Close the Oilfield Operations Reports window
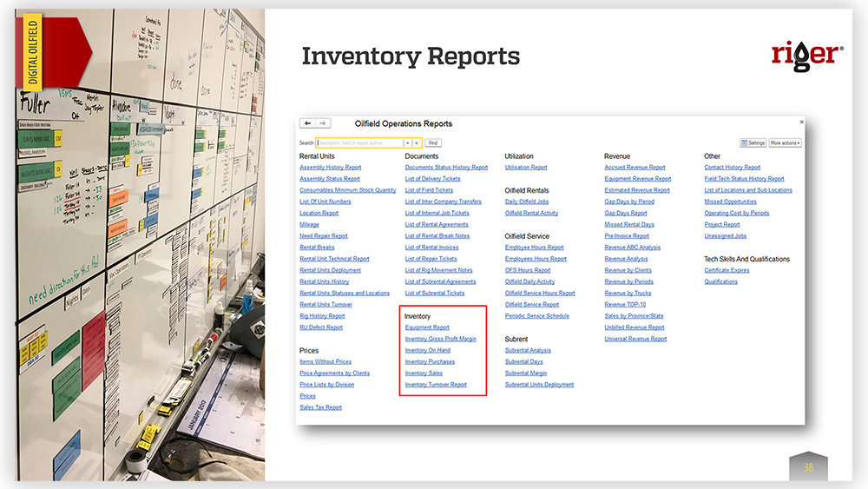 point(801,122)
